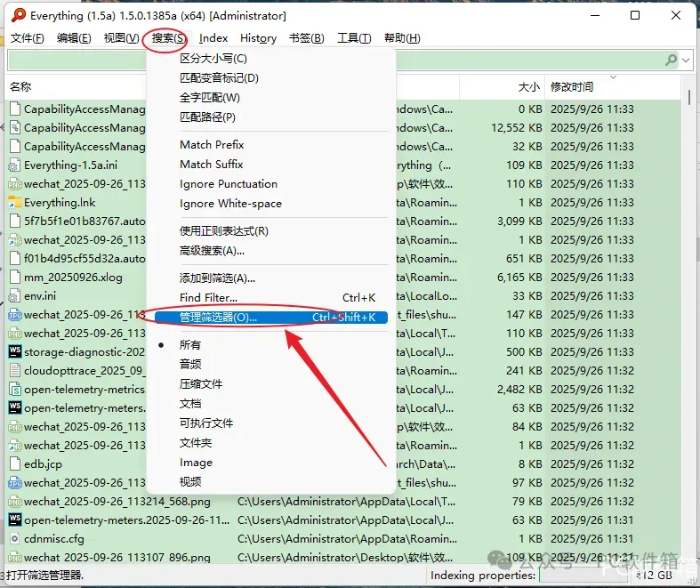Click the Indexing properties progress bar

point(584,576)
